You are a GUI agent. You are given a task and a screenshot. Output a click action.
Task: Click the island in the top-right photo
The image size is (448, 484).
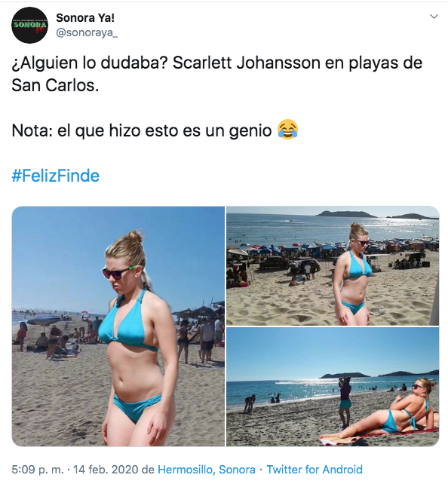345,213
